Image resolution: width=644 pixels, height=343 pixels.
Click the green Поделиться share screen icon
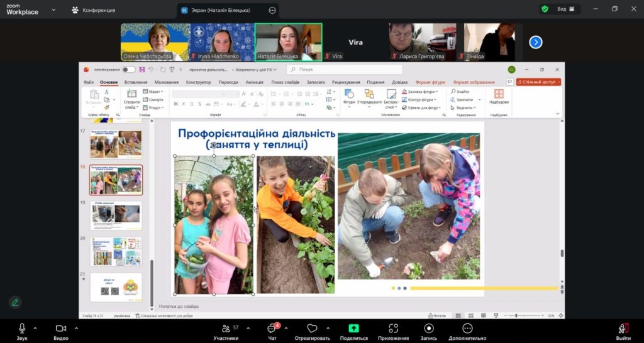353,329
